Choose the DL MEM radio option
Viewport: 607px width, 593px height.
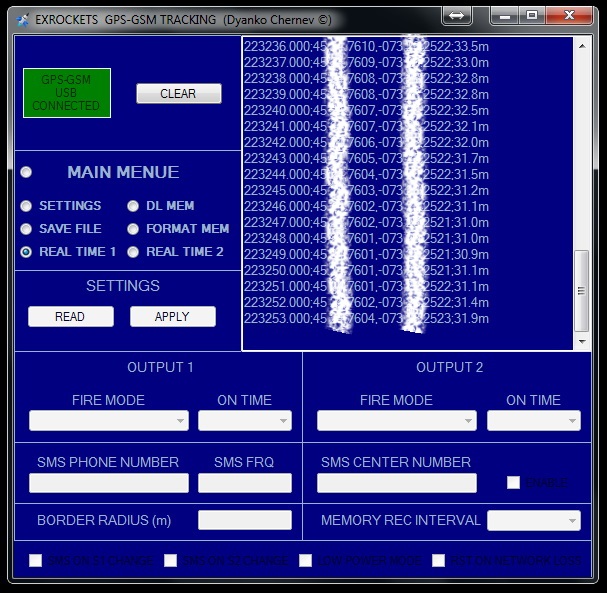pos(133,206)
